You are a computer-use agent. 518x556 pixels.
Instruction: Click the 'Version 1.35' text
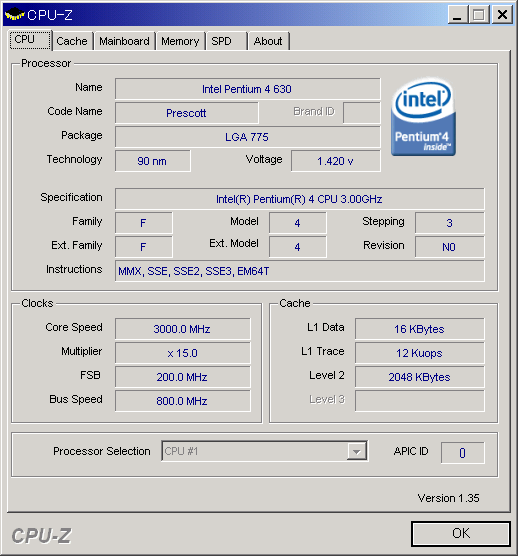449,498
